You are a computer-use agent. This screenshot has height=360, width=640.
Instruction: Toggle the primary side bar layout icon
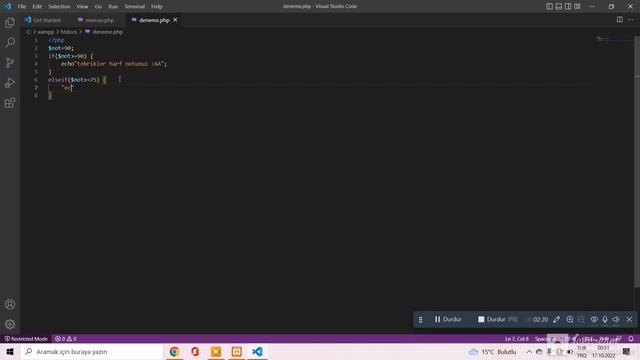[549, 7]
